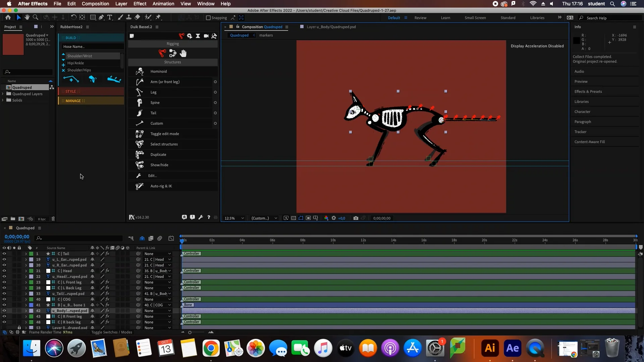Open Duik Automation gear icon
The image size is (644, 362).
190,36
